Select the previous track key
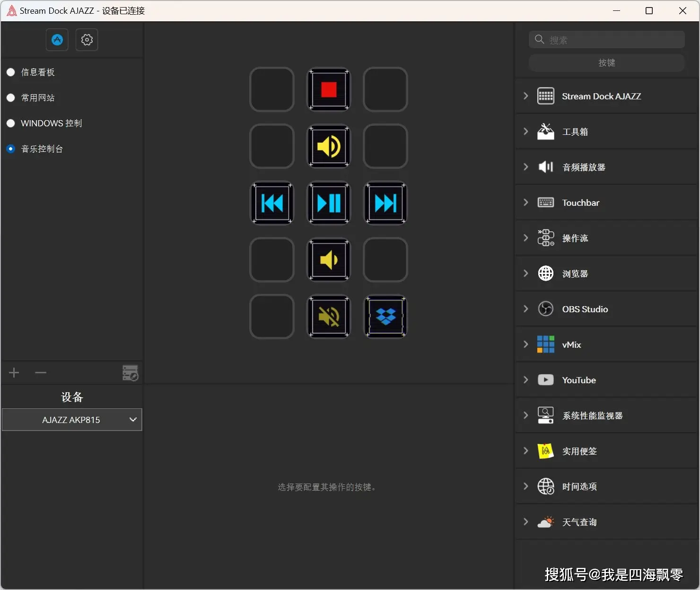 272,203
